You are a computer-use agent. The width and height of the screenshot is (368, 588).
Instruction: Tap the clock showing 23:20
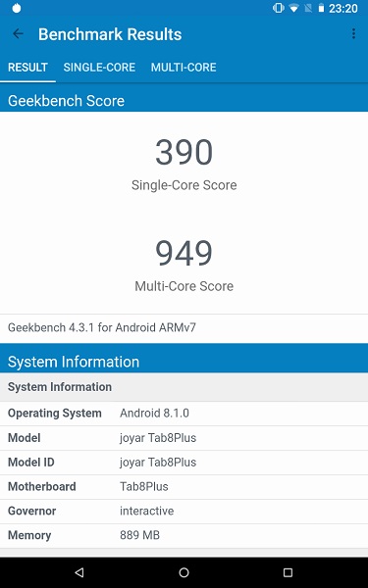click(343, 8)
